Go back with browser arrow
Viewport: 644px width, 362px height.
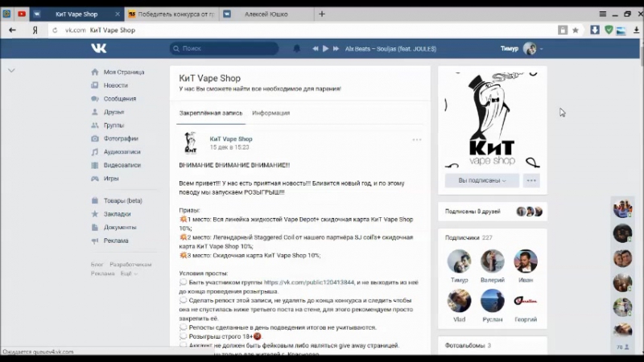[x=12, y=30]
